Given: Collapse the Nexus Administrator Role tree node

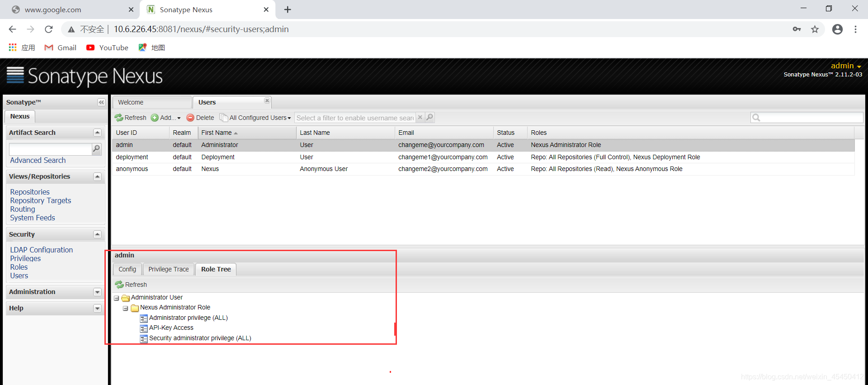Looking at the screenshot, I should click(126, 308).
